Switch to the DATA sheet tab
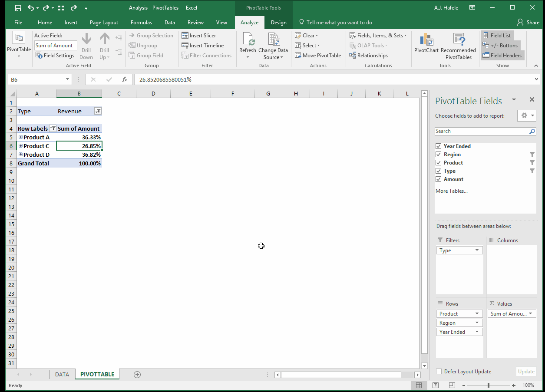This screenshot has height=392, width=545. (62, 375)
